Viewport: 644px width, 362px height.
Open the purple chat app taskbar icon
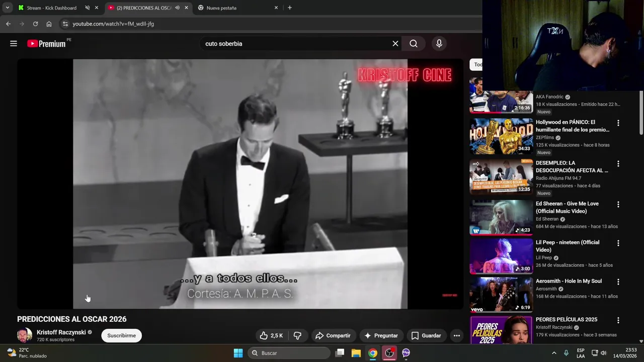pos(406,353)
